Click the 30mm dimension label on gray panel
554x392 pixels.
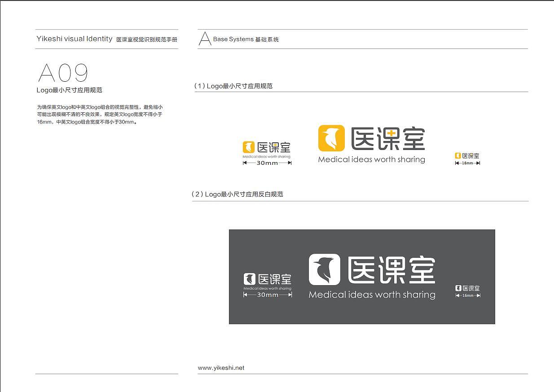pyautogui.click(x=268, y=295)
